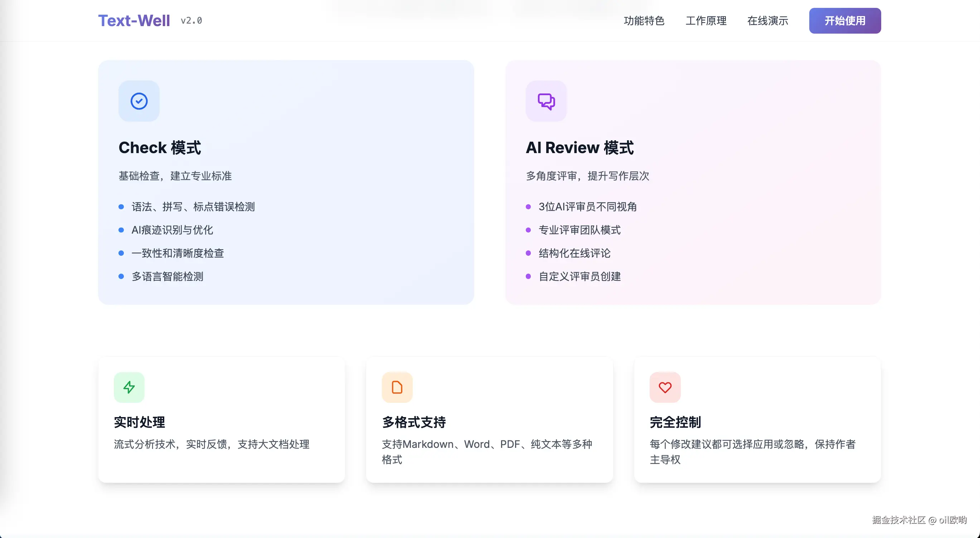Click the Text-Well logo
The width and height of the screenshot is (980, 538).
(134, 20)
